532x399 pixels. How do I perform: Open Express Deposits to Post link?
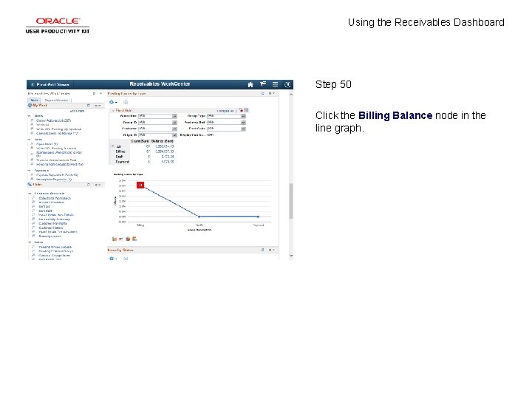(x=58, y=175)
